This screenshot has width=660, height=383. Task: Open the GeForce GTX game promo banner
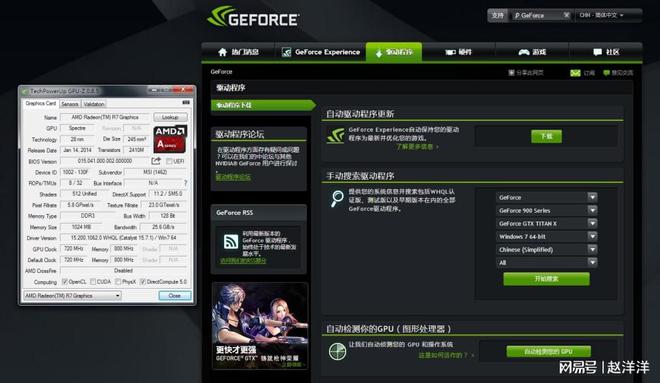click(x=260, y=326)
